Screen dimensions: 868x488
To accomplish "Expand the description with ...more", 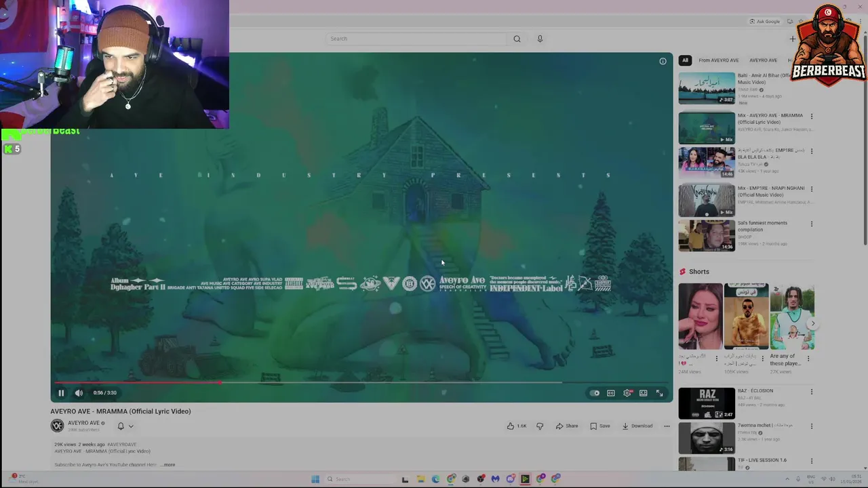I will coord(168,465).
